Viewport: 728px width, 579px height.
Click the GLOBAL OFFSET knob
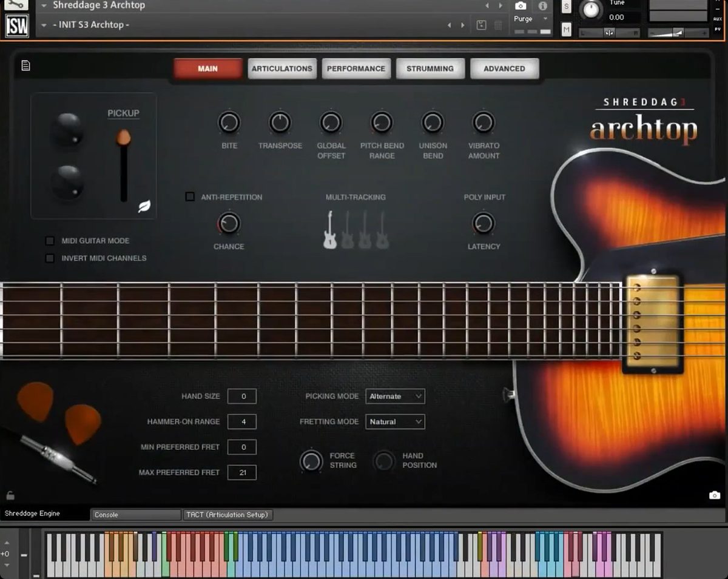coord(331,122)
